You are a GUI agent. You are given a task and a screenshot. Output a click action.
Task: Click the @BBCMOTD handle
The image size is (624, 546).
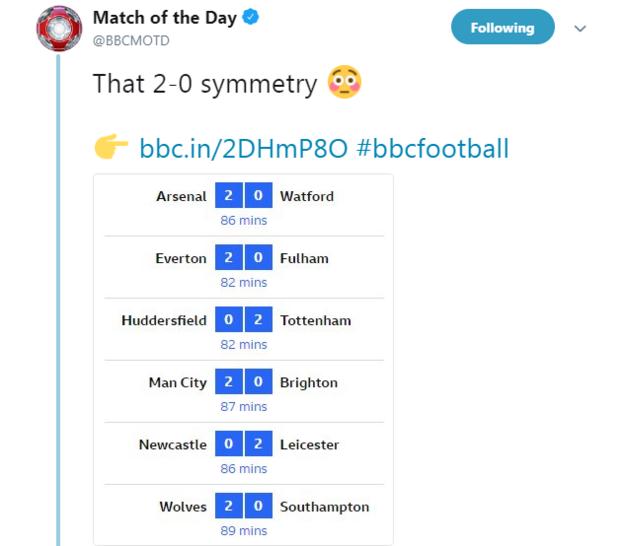[x=130, y=41]
